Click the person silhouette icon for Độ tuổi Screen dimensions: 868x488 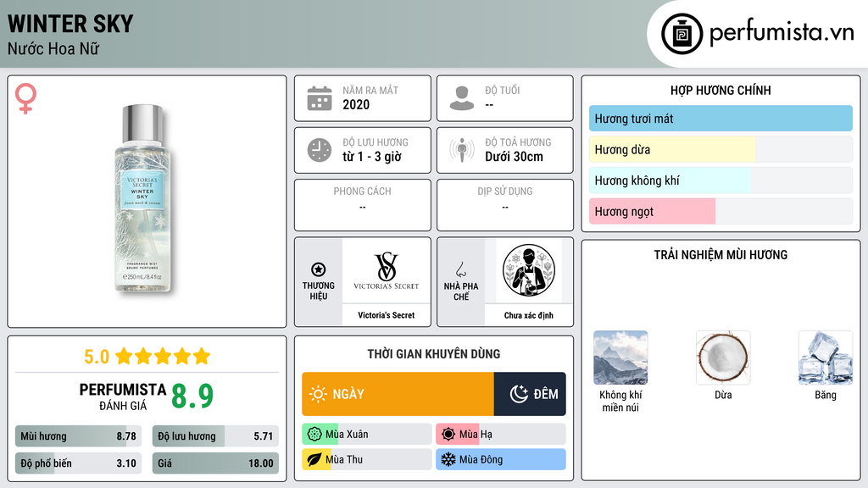[462, 98]
